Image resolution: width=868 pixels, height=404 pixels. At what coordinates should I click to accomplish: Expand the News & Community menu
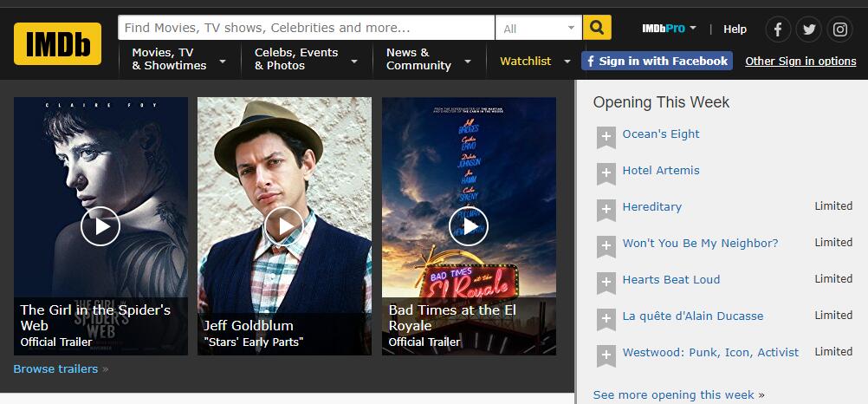(429, 59)
